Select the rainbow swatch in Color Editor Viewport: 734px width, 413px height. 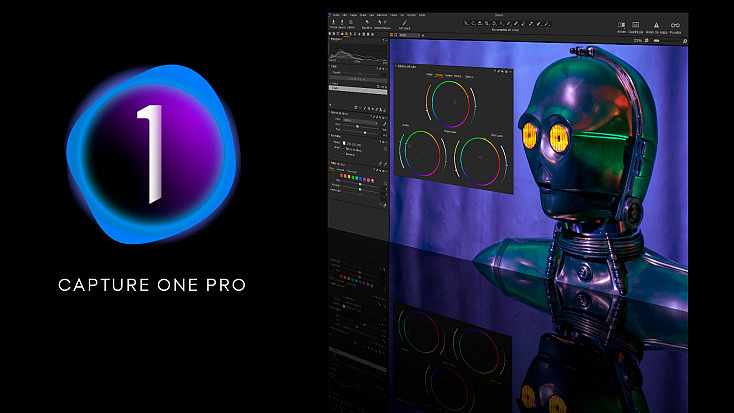(x=372, y=180)
